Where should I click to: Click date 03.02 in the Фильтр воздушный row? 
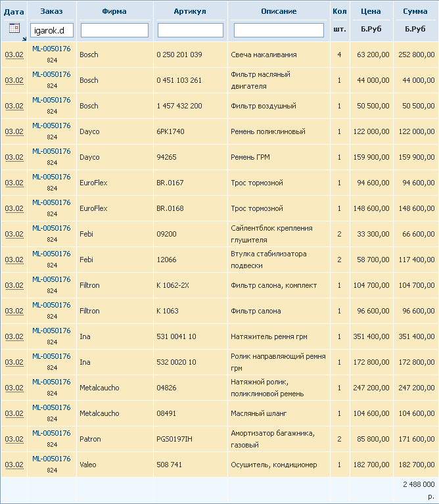point(14,106)
